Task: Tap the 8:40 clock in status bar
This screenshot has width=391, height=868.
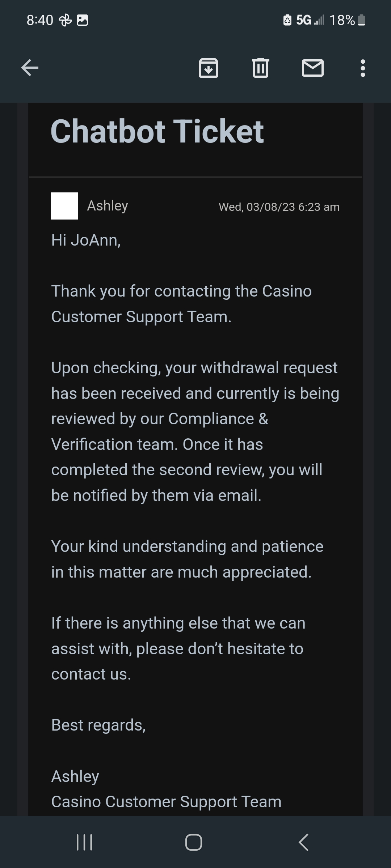Action: click(40, 20)
